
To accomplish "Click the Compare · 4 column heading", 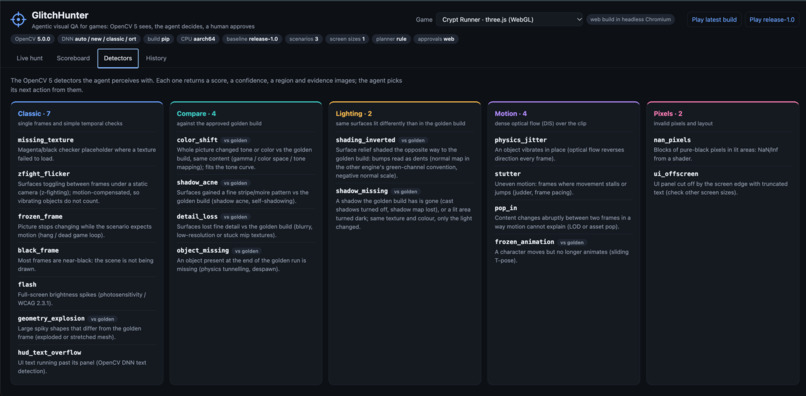I will pyautogui.click(x=196, y=114).
